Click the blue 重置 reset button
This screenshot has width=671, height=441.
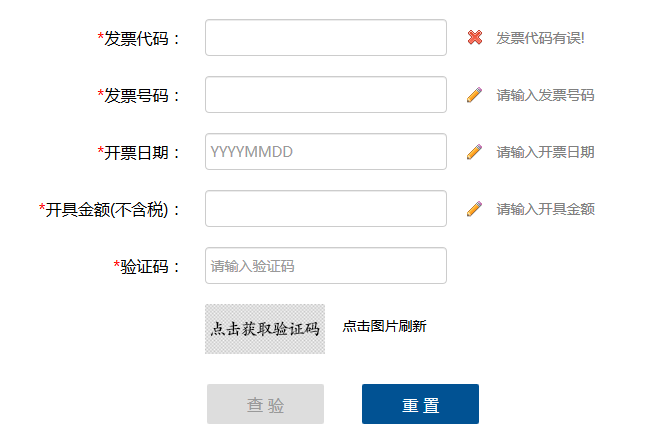(420, 404)
